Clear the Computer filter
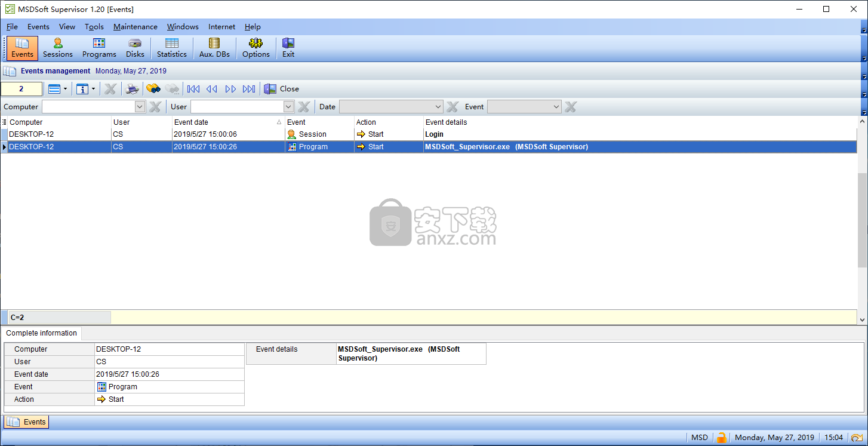868x446 pixels. click(x=155, y=107)
